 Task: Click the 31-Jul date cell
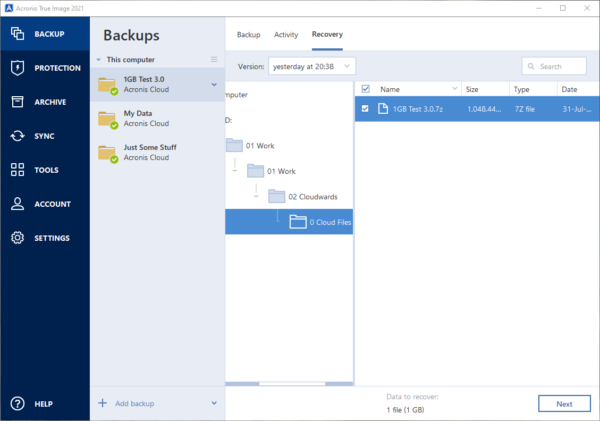coord(577,109)
